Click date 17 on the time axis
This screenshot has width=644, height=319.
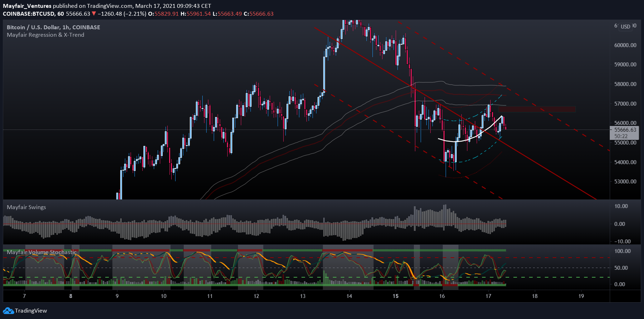pyautogui.click(x=488, y=296)
